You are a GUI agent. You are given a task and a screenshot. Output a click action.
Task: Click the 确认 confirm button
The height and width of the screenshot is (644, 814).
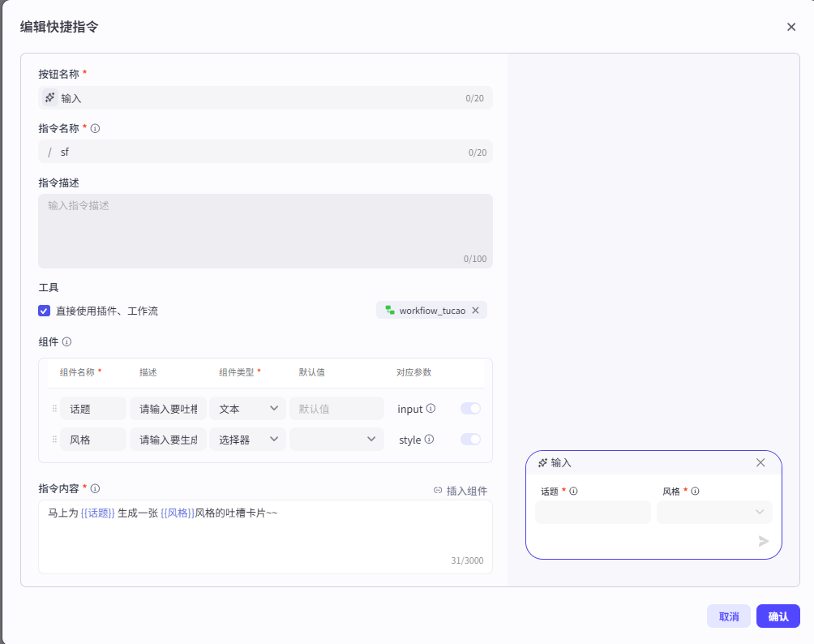point(778,616)
